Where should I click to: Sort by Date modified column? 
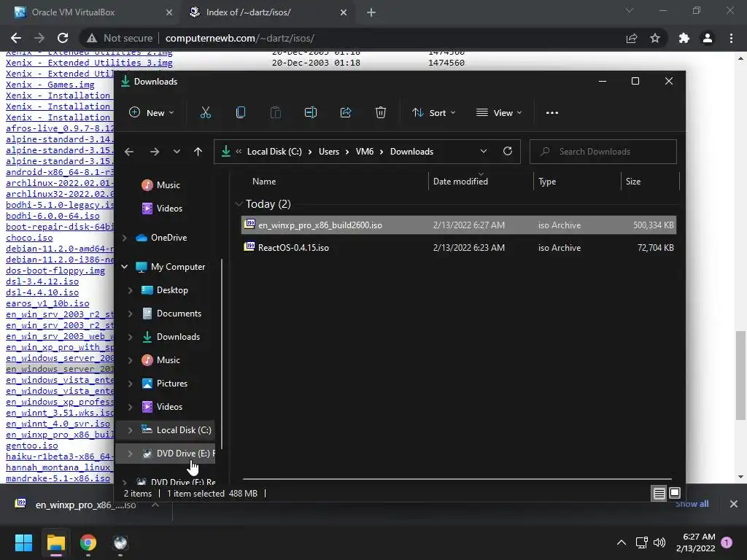(460, 182)
